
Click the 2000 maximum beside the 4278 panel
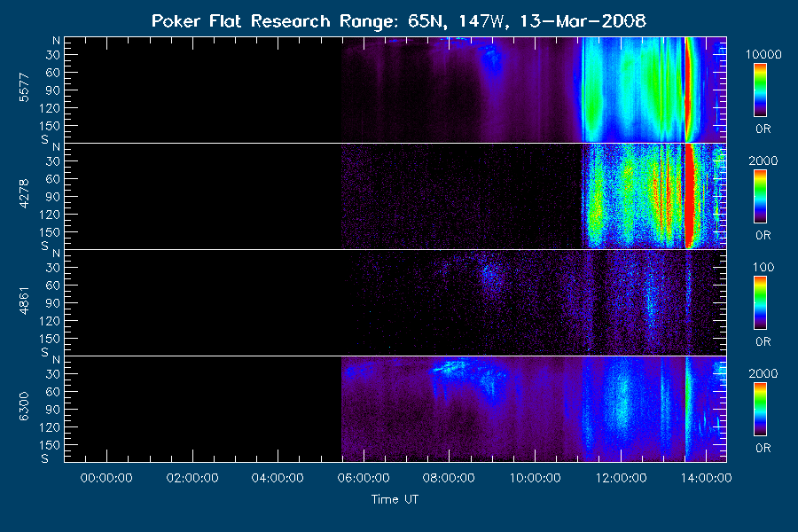click(x=763, y=160)
